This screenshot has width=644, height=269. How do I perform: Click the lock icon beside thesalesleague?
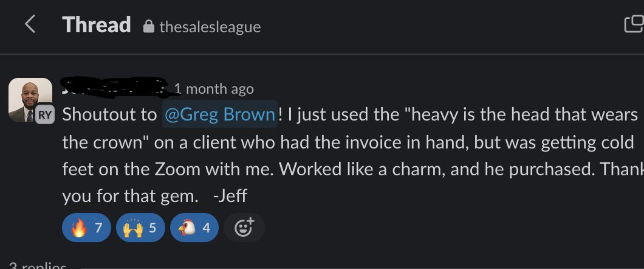pos(148,27)
